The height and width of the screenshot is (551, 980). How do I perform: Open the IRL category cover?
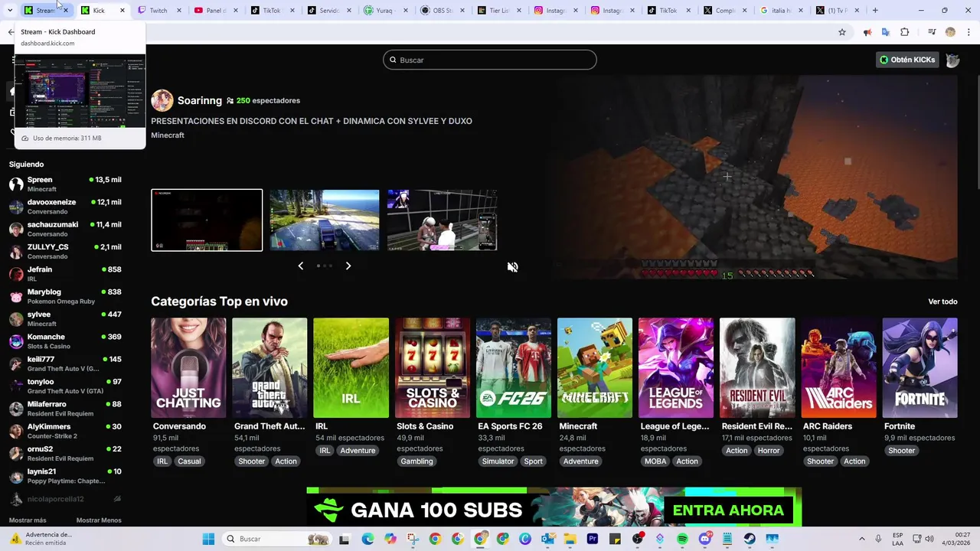tap(351, 368)
